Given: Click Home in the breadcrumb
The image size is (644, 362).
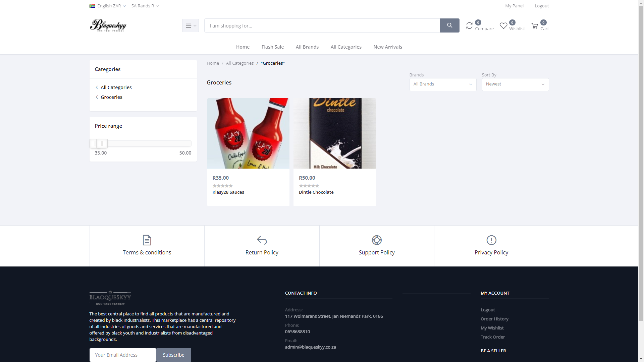Looking at the screenshot, I should (213, 63).
